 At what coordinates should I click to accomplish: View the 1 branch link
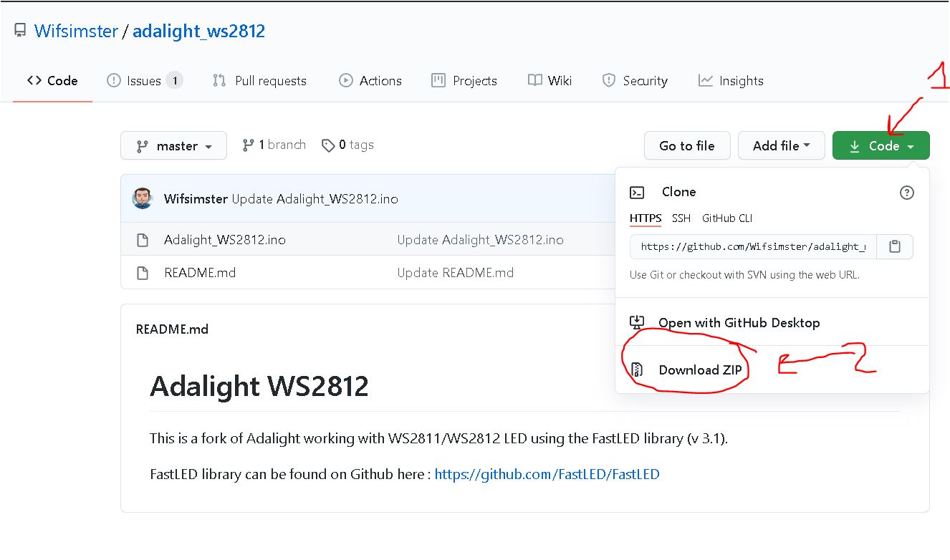(x=274, y=145)
